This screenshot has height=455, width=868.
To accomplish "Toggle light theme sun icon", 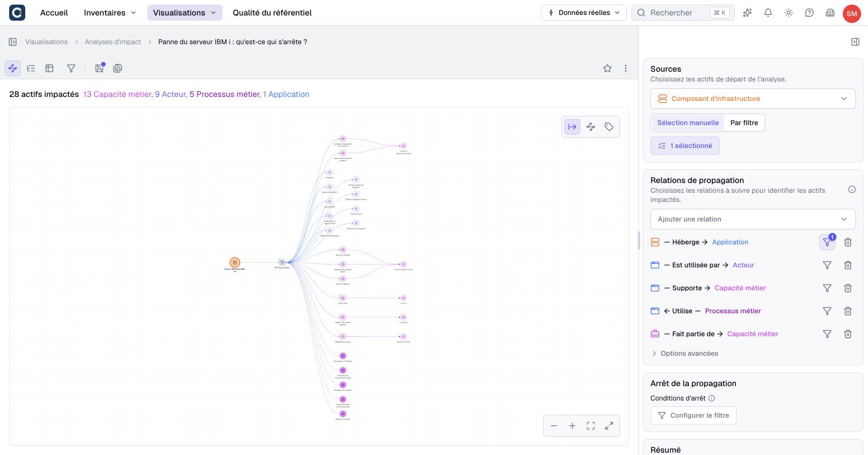I will [x=789, y=13].
